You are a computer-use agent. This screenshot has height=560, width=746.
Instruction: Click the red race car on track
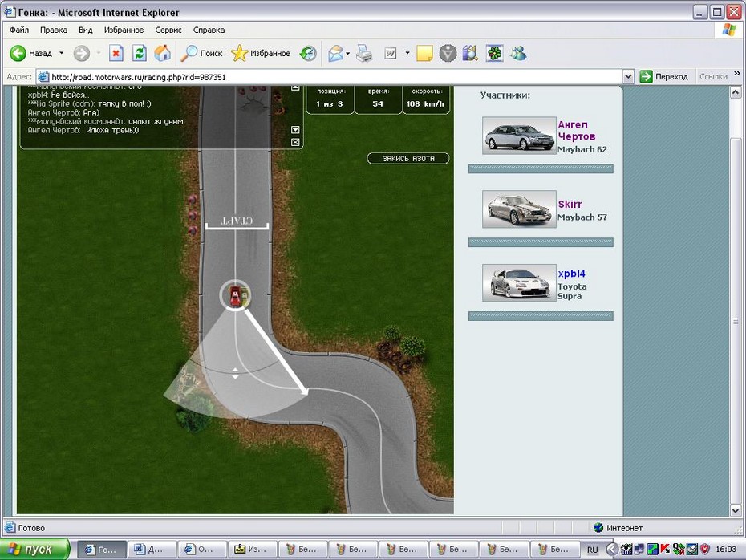pyautogui.click(x=235, y=295)
